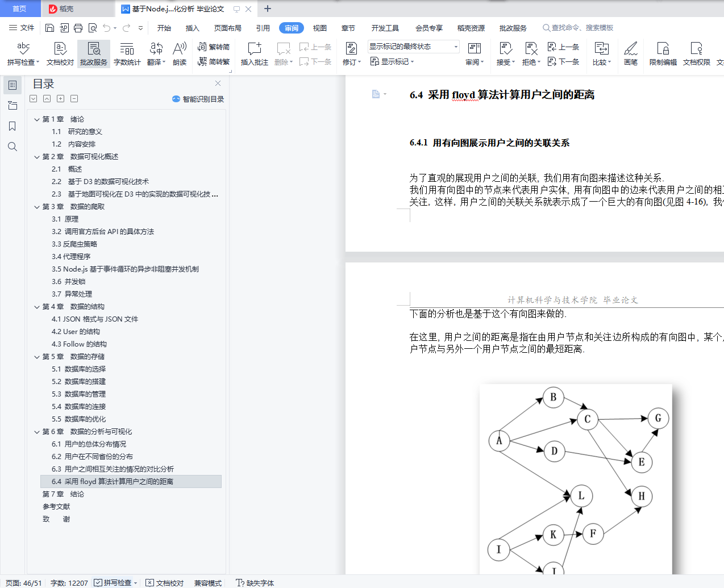This screenshot has height=588, width=724.
Task: Convert text with 繁转简
Action: coord(214,47)
